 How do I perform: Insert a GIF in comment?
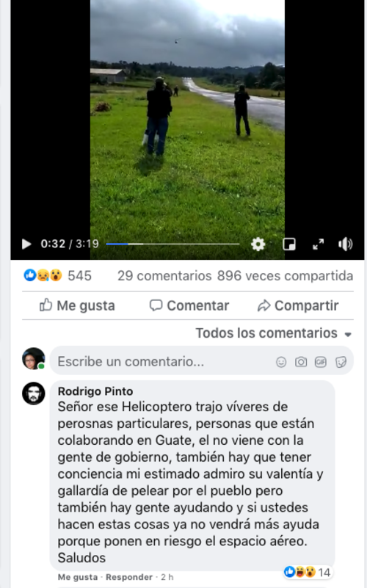click(x=321, y=362)
